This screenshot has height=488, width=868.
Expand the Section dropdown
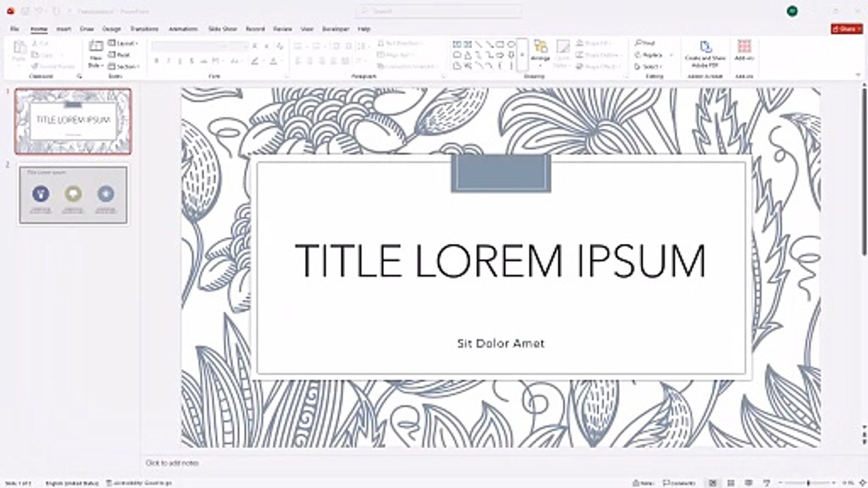[124, 66]
